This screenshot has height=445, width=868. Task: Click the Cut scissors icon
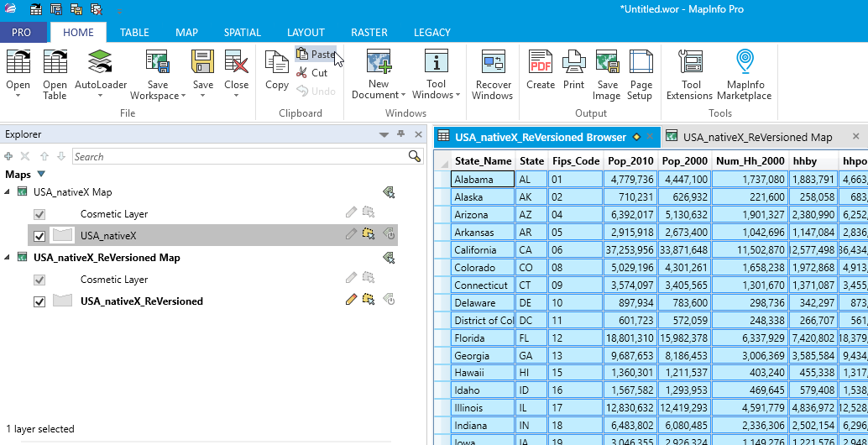[301, 72]
